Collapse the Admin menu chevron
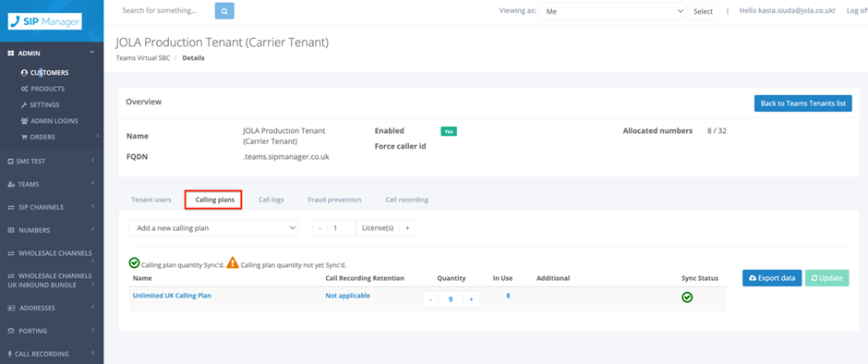Image resolution: width=868 pixels, height=364 pixels. 92,53
